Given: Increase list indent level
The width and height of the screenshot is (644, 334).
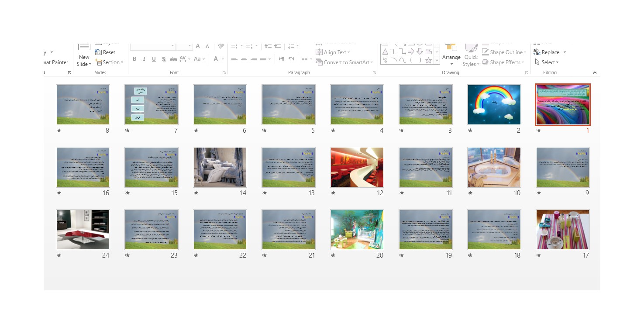Looking at the screenshot, I should click(278, 46).
